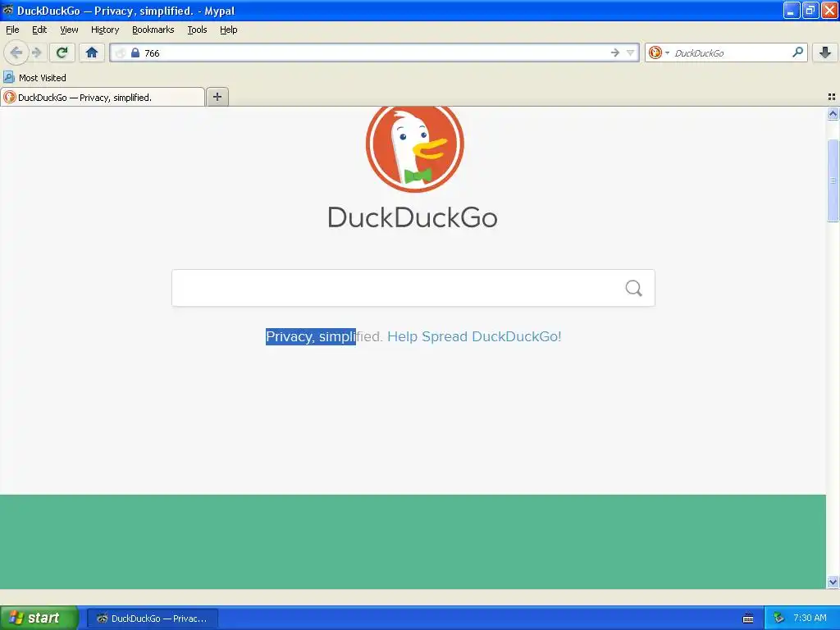The image size is (840, 630).
Task: Click the magnifier icon in DuckDuckGo search field
Action: 634,288
